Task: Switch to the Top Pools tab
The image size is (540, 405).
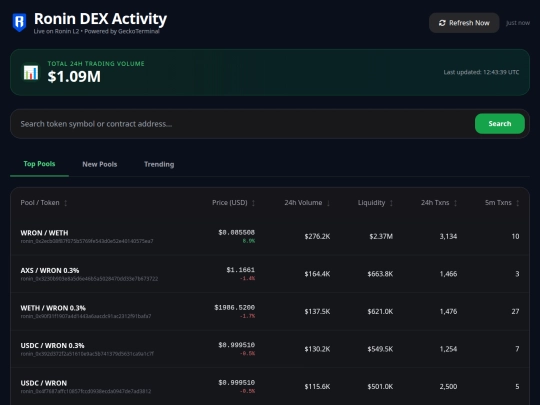Action: click(39, 164)
